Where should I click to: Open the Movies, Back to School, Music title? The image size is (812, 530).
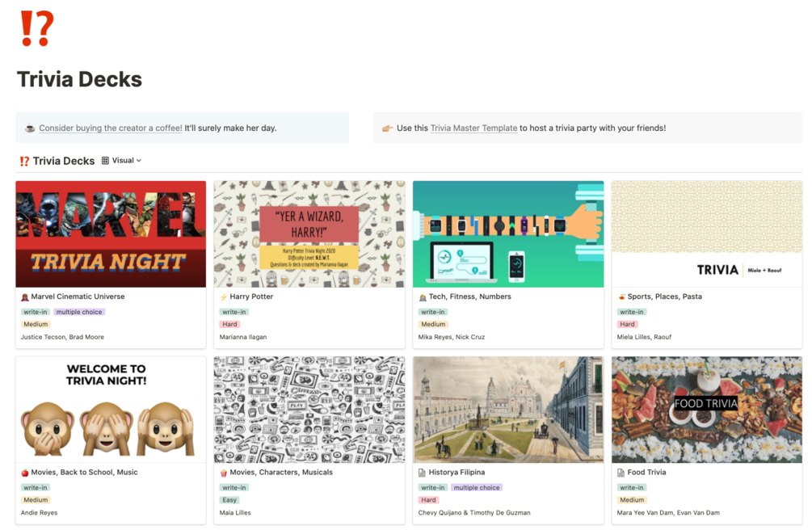pos(84,473)
